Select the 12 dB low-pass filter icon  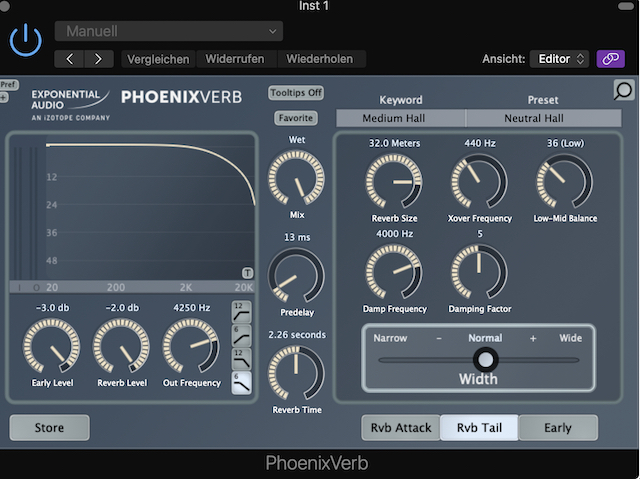click(x=242, y=359)
